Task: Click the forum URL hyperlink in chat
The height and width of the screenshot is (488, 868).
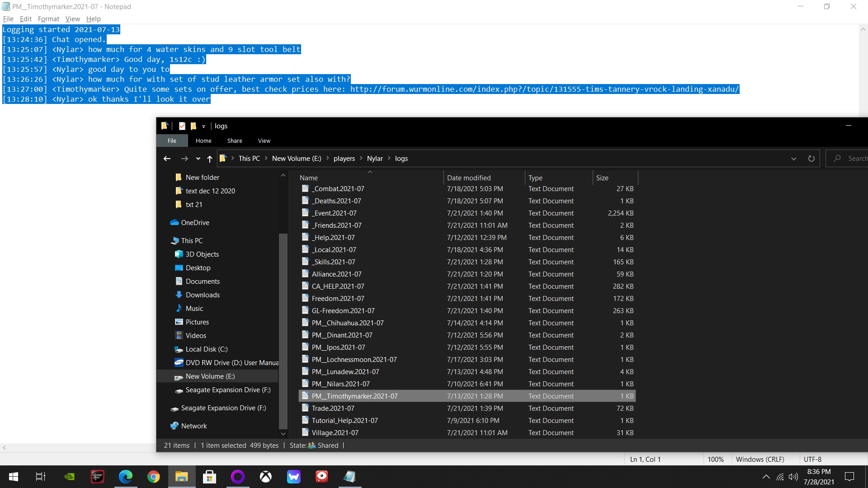Action: pos(543,89)
